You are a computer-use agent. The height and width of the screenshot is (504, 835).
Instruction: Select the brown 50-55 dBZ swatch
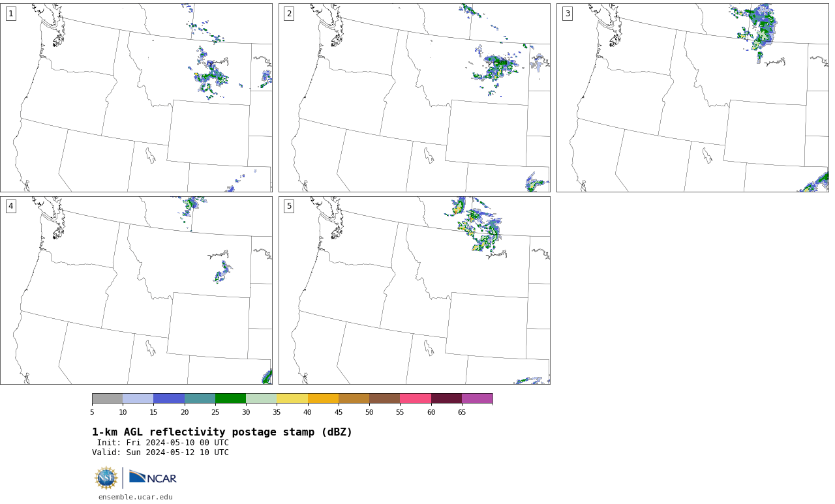click(x=385, y=398)
